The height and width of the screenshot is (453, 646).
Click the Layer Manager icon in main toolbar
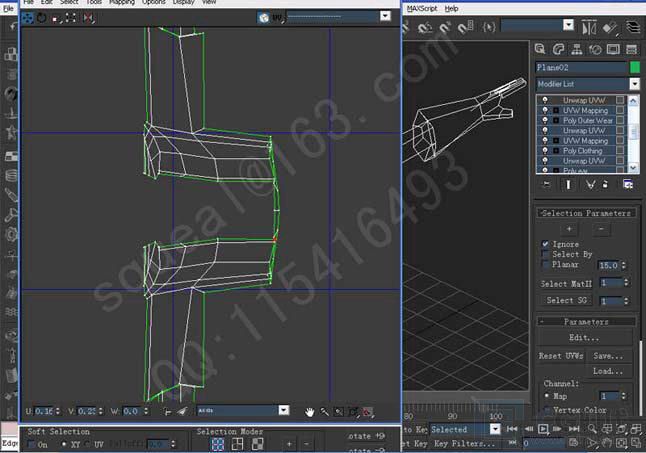[x=633, y=28]
